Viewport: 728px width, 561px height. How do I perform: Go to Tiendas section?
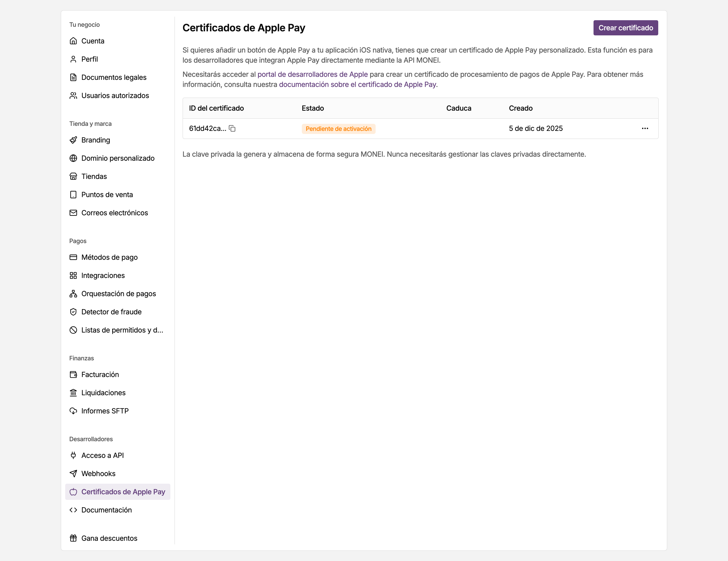(118, 176)
